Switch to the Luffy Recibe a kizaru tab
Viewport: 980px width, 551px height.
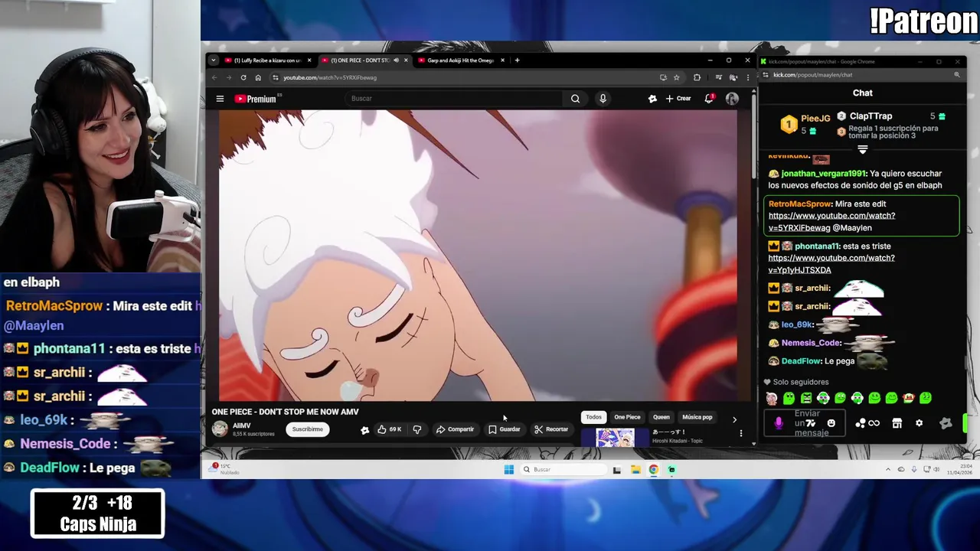click(266, 60)
